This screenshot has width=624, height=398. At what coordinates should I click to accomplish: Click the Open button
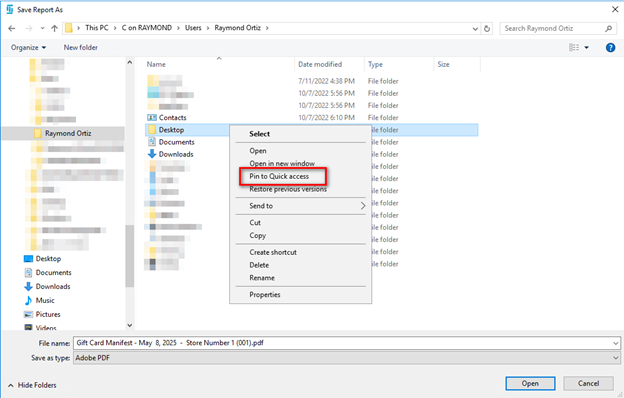click(530, 383)
